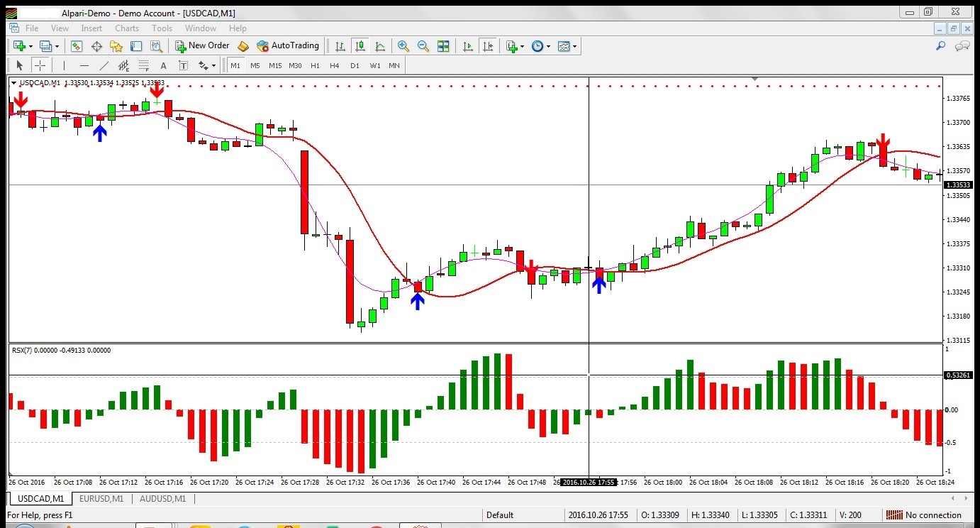Click the 'No connection' status indicator
980x528 pixels.
(x=924, y=515)
